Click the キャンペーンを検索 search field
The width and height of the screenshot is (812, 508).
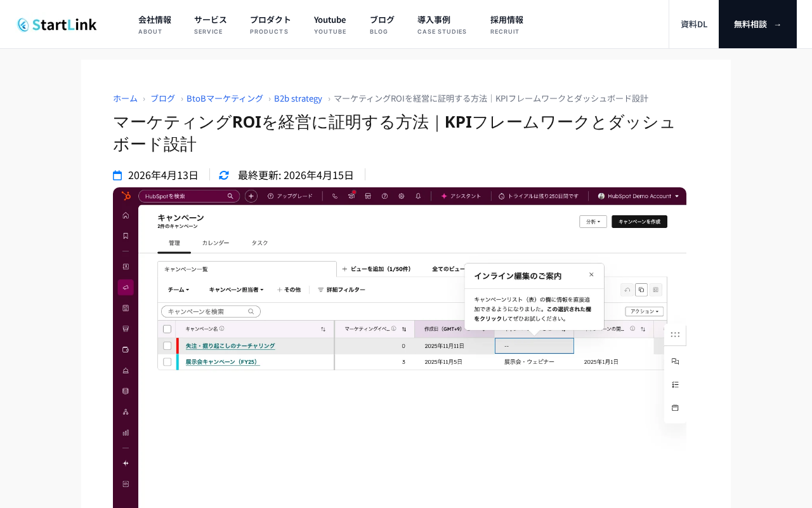[x=211, y=311]
